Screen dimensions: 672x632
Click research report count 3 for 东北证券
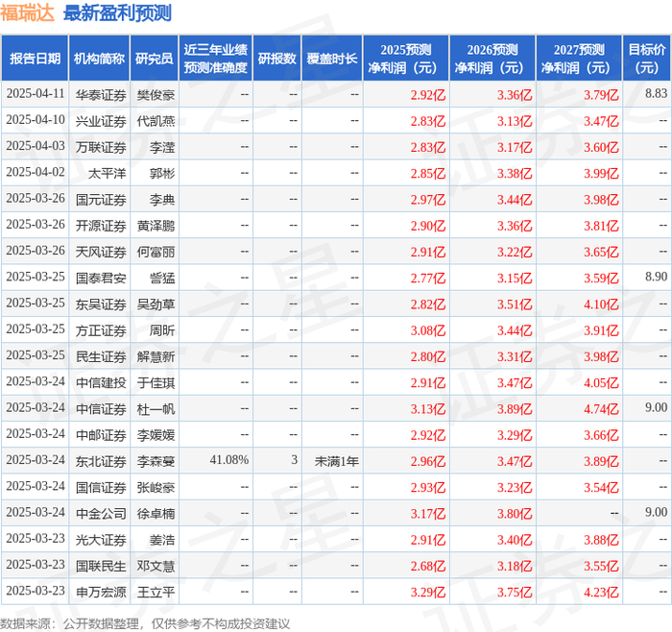click(294, 460)
